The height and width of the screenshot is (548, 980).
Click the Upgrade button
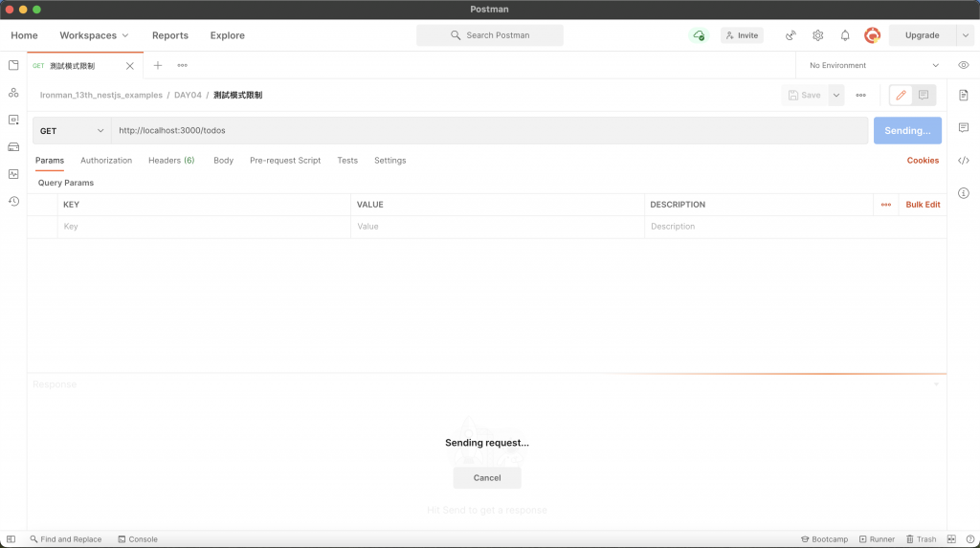click(922, 35)
